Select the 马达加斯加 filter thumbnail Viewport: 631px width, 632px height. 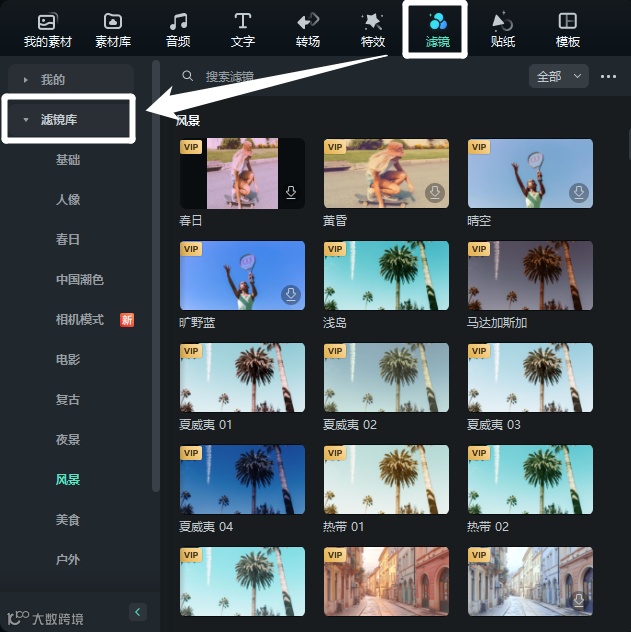click(530, 275)
